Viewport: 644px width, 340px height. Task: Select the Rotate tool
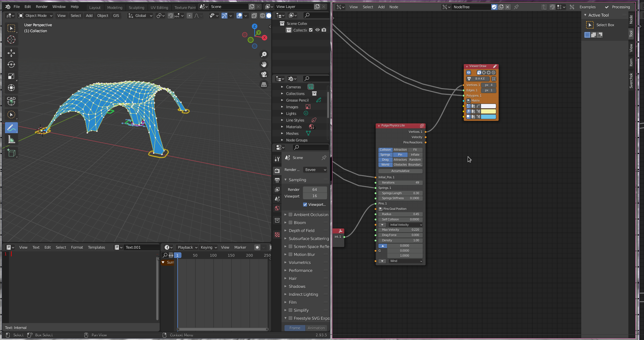[x=11, y=65]
